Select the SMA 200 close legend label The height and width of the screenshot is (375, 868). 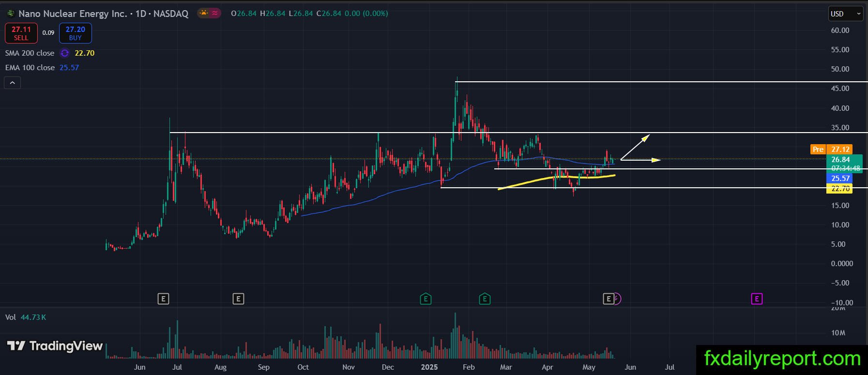point(30,53)
